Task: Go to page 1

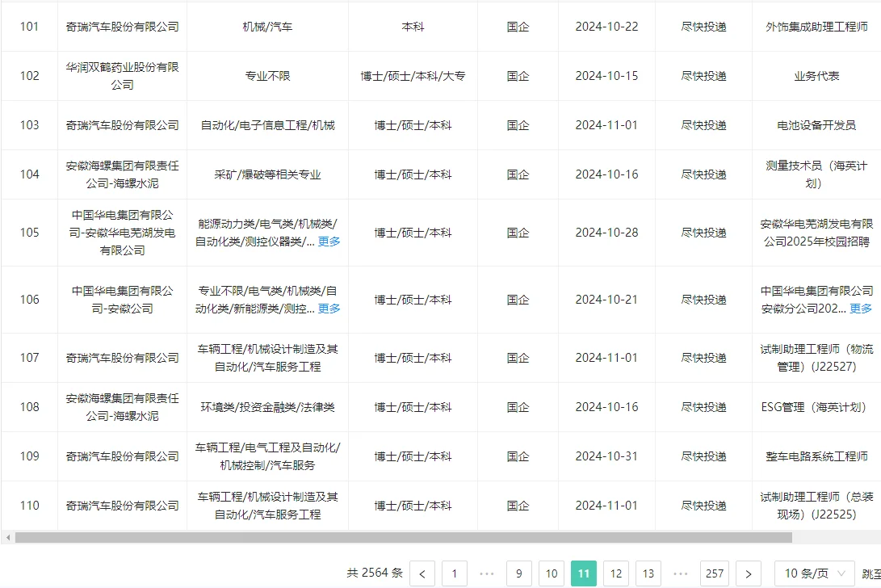Action: coord(454,573)
